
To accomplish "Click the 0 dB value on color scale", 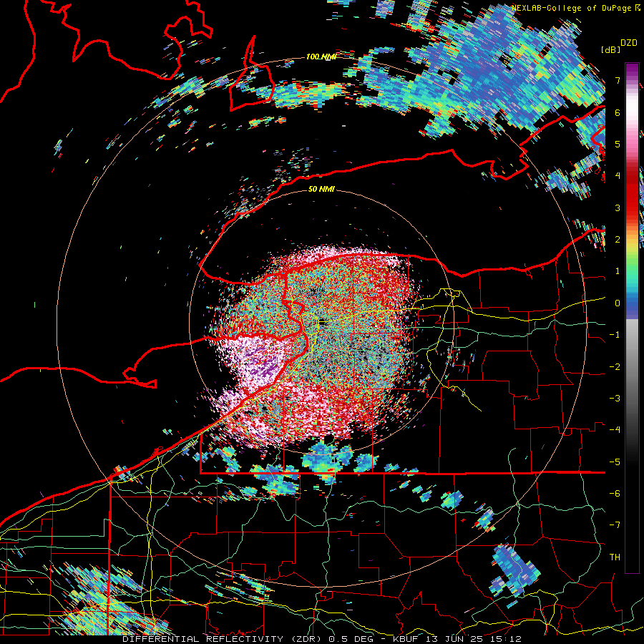I will pos(618,303).
